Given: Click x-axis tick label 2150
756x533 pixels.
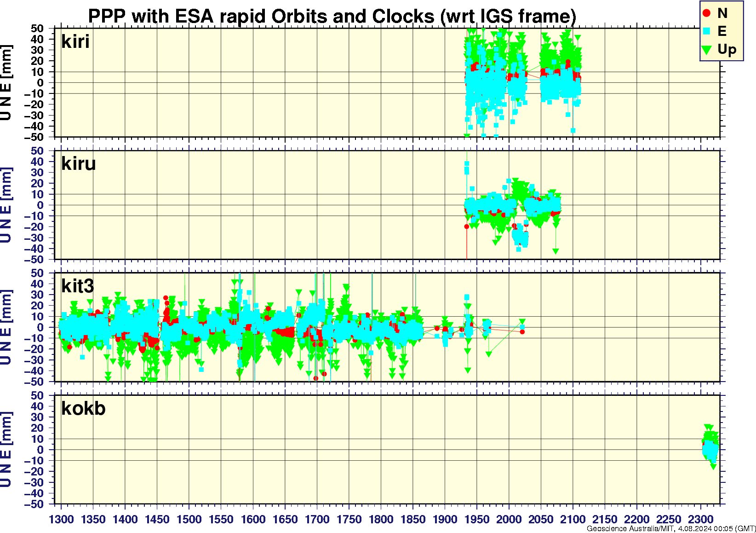Looking at the screenshot, I should (x=605, y=519).
